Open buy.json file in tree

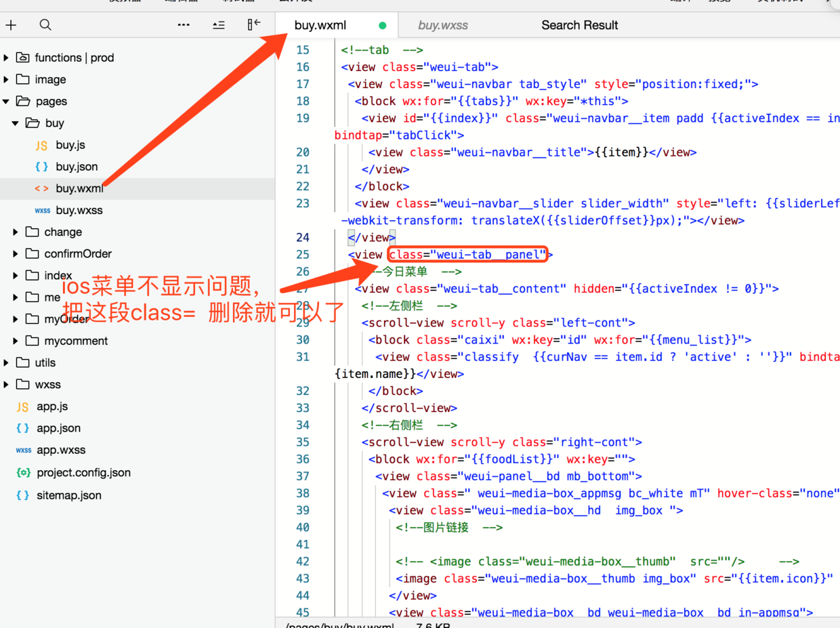[77, 167]
